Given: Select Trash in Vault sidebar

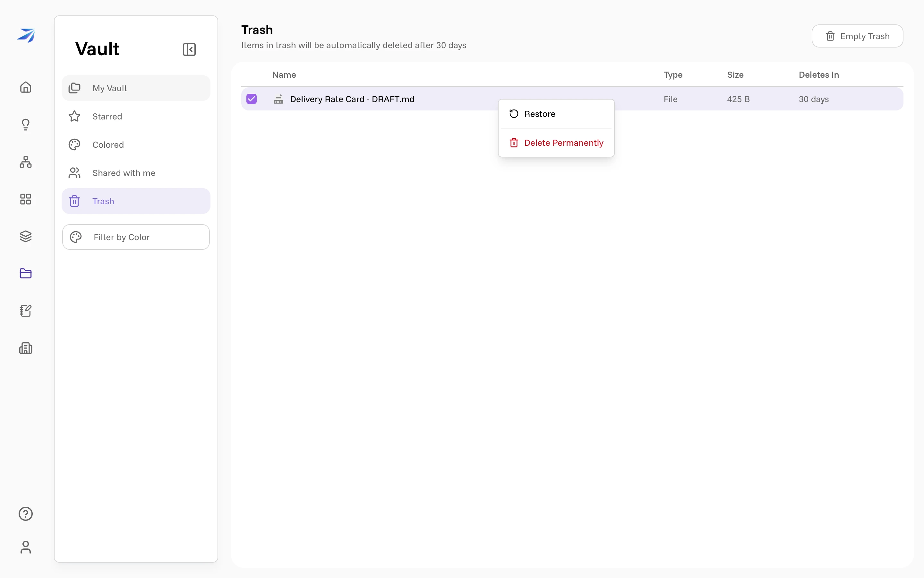Looking at the screenshot, I should (136, 201).
